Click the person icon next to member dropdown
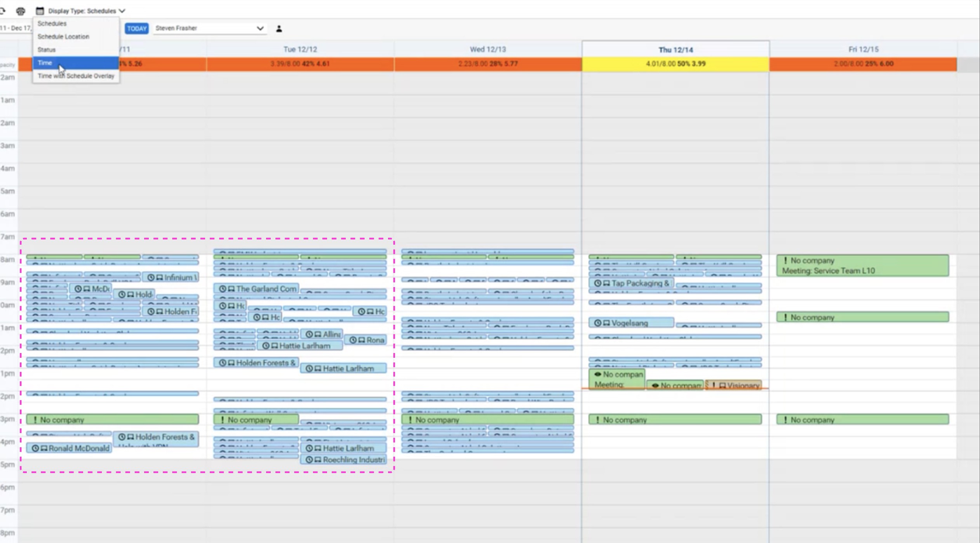980x543 pixels. pyautogui.click(x=279, y=29)
